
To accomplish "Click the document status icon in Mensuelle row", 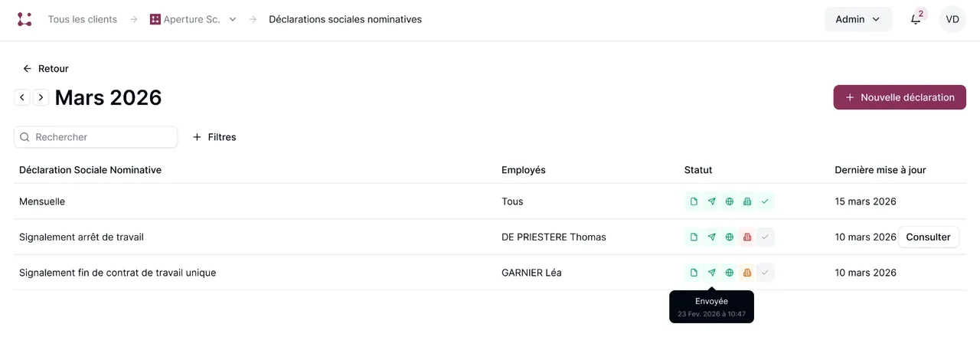I will (x=694, y=201).
